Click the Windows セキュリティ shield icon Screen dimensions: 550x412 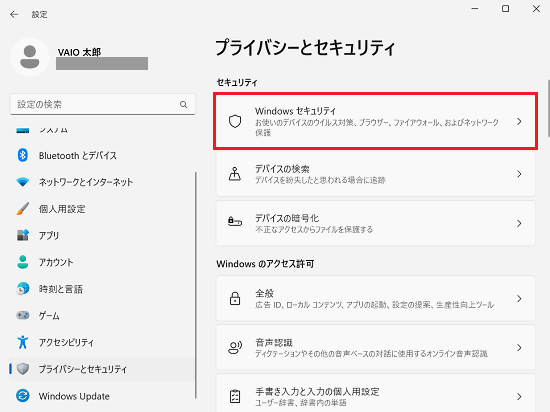point(235,121)
